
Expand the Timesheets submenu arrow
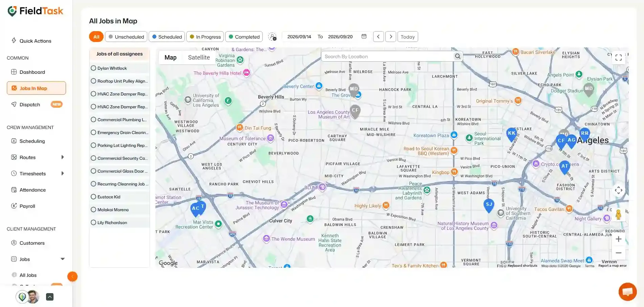(x=62, y=173)
